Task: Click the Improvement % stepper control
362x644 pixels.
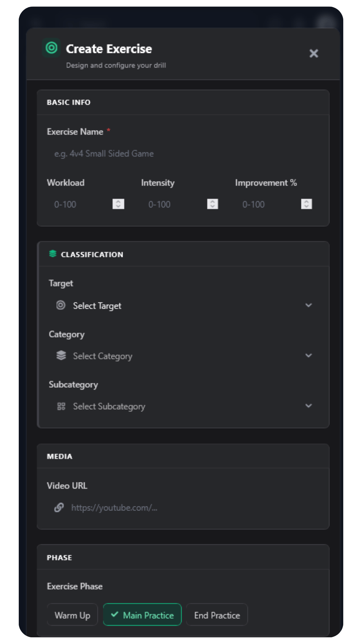Action: pyautogui.click(x=306, y=204)
